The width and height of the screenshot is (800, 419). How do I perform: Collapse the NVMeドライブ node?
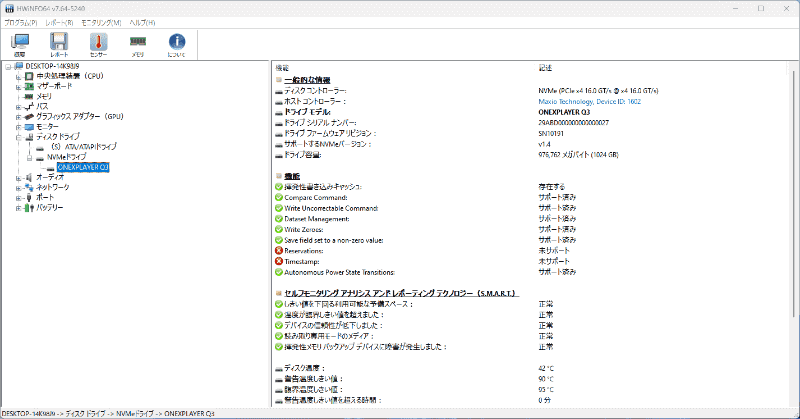click(x=29, y=158)
